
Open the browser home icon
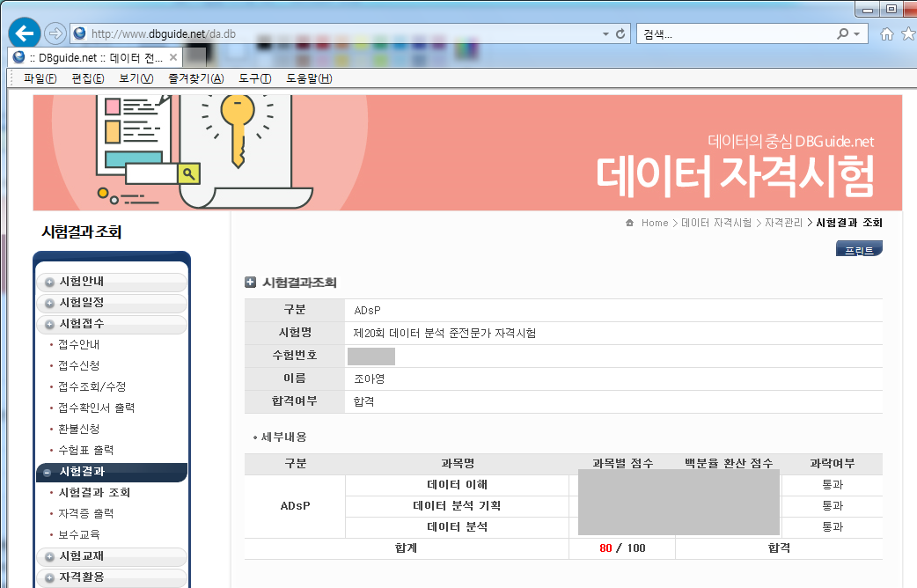click(x=887, y=34)
